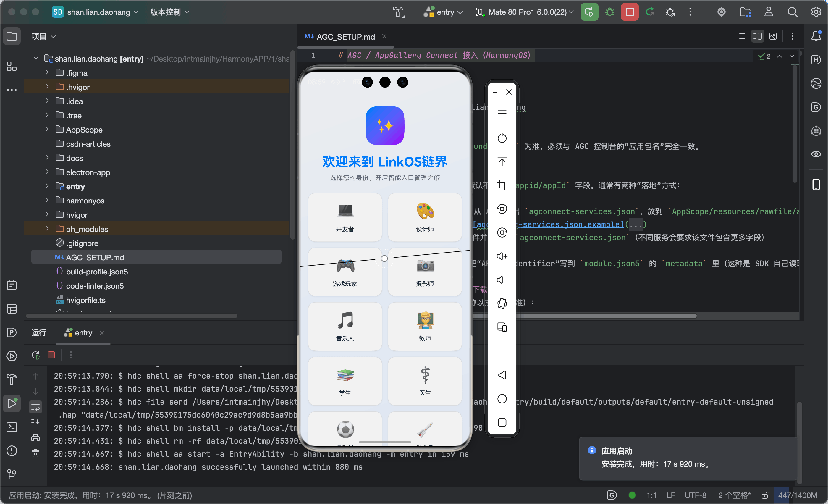Click editor horizontal scrollbar
Screen dimensions: 828x504
pyautogui.click(x=585, y=316)
